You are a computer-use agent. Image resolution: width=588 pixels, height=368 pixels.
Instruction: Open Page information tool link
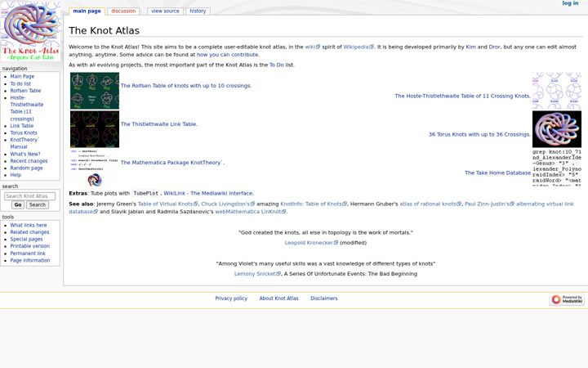[x=30, y=260]
